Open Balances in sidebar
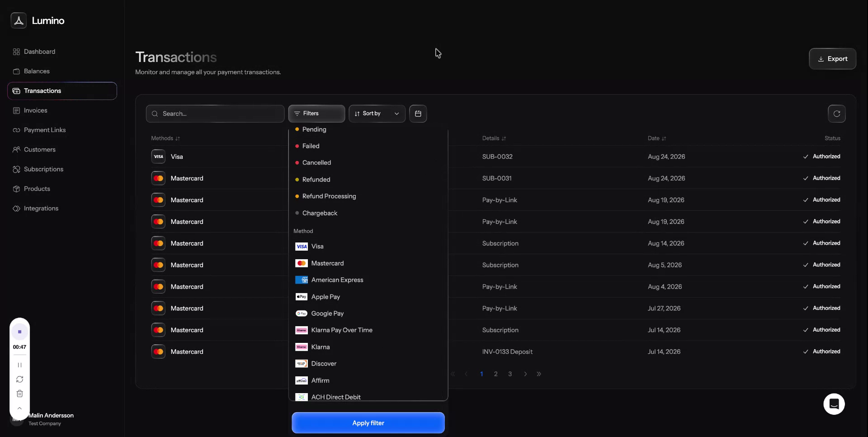Image resolution: width=868 pixels, height=437 pixels. (x=62, y=71)
